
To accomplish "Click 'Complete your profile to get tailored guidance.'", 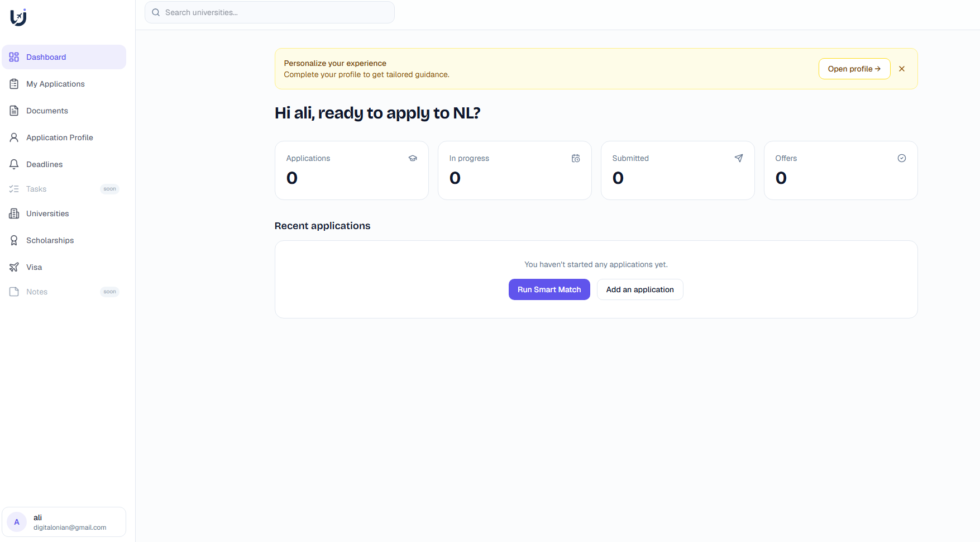I will [x=366, y=74].
